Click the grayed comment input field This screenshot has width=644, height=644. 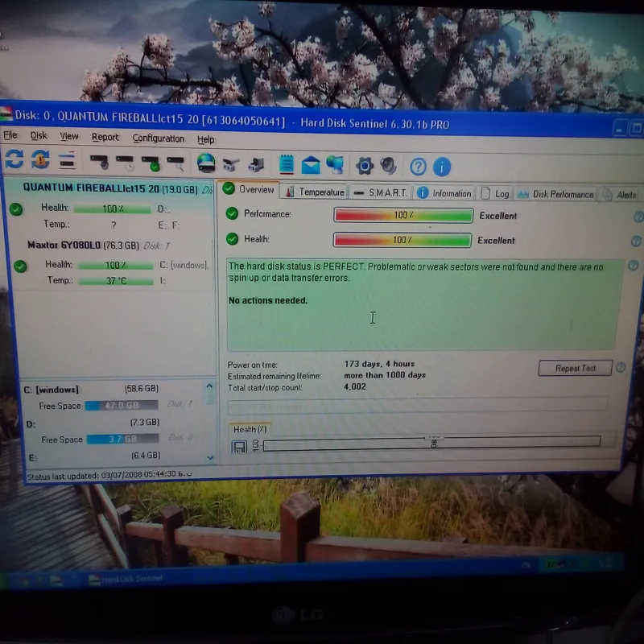pos(417,406)
